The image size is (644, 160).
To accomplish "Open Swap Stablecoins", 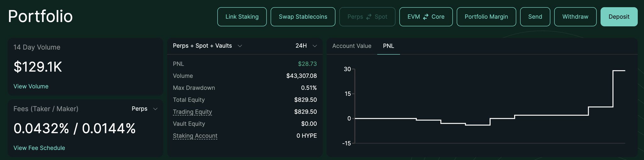I will [x=303, y=17].
